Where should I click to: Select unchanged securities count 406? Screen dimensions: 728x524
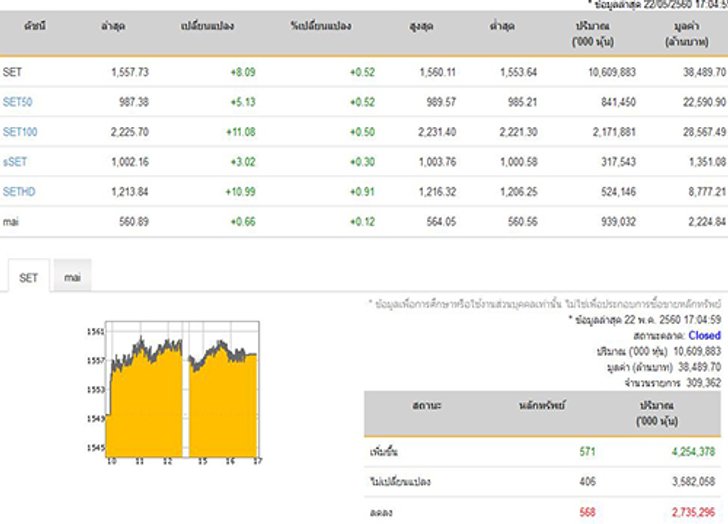coord(587,481)
